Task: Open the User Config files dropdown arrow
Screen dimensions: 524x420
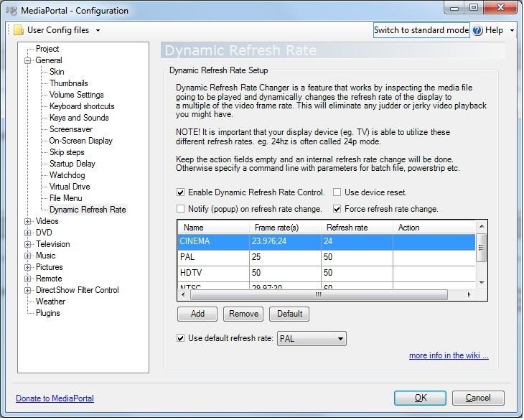Action: [x=98, y=31]
